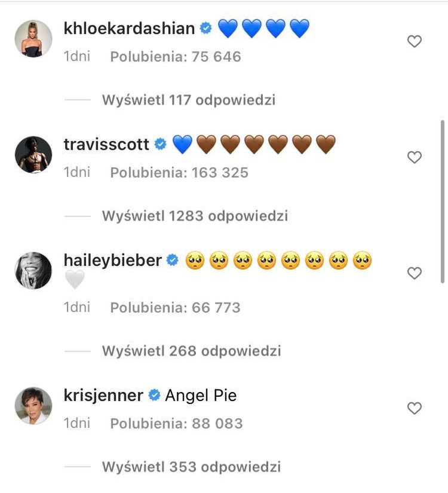Expand 1283 replies under travisscott's comment
448x493 pixels.
click(x=195, y=216)
